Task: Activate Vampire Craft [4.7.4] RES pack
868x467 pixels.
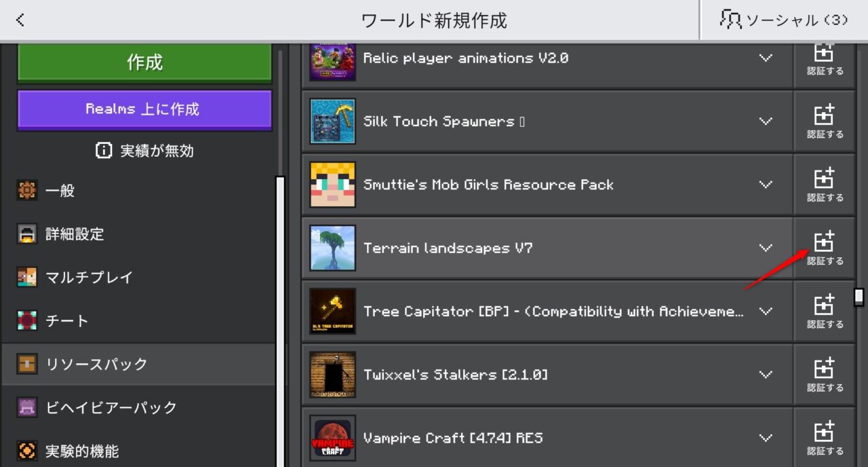Action: [825, 438]
